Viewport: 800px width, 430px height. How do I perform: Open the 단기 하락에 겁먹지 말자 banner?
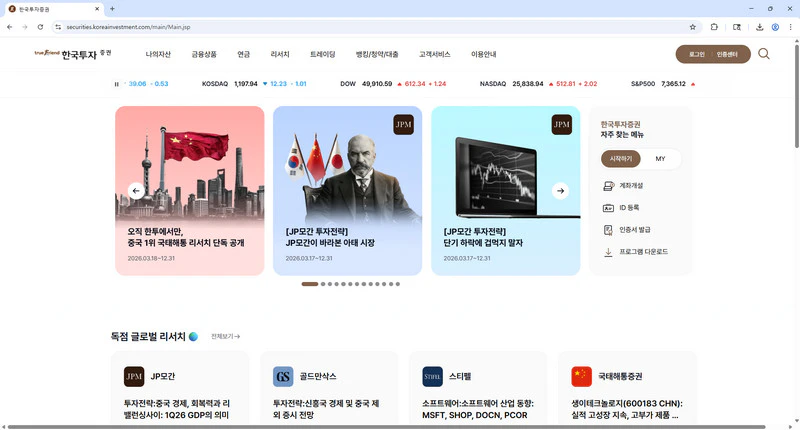[506, 191]
